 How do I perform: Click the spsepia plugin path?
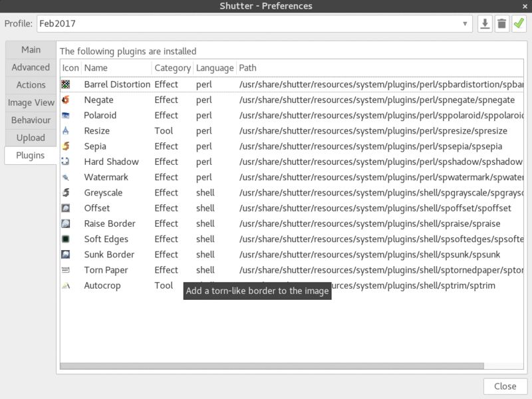370,146
